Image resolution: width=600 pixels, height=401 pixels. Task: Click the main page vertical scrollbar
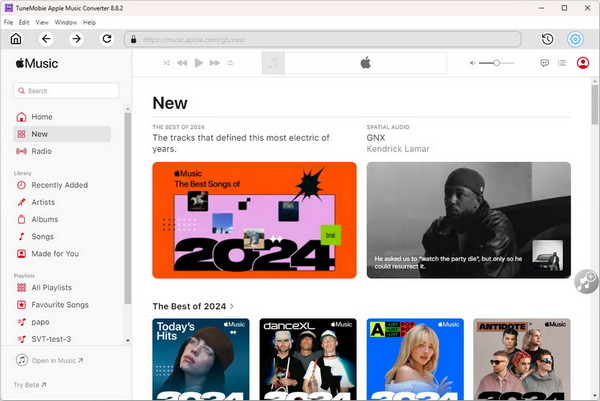pyautogui.click(x=595, y=104)
